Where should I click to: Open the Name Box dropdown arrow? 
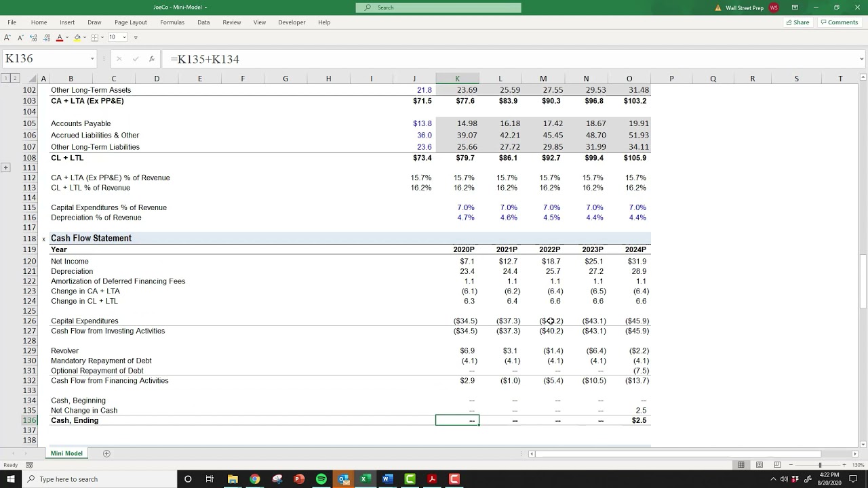coord(92,59)
